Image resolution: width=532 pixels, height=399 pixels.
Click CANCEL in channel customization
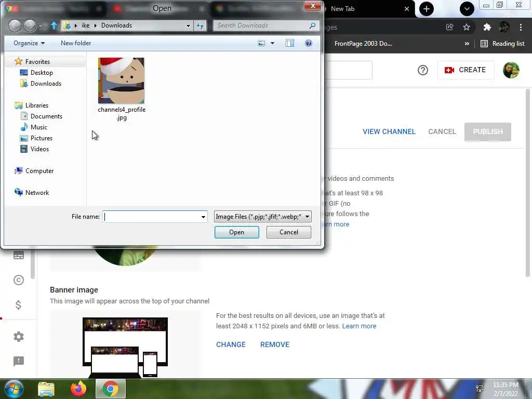(442, 131)
